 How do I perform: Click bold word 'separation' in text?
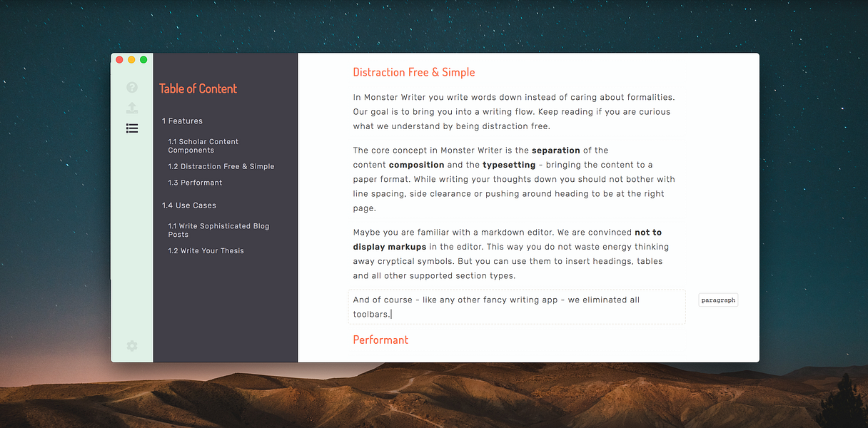tap(556, 151)
